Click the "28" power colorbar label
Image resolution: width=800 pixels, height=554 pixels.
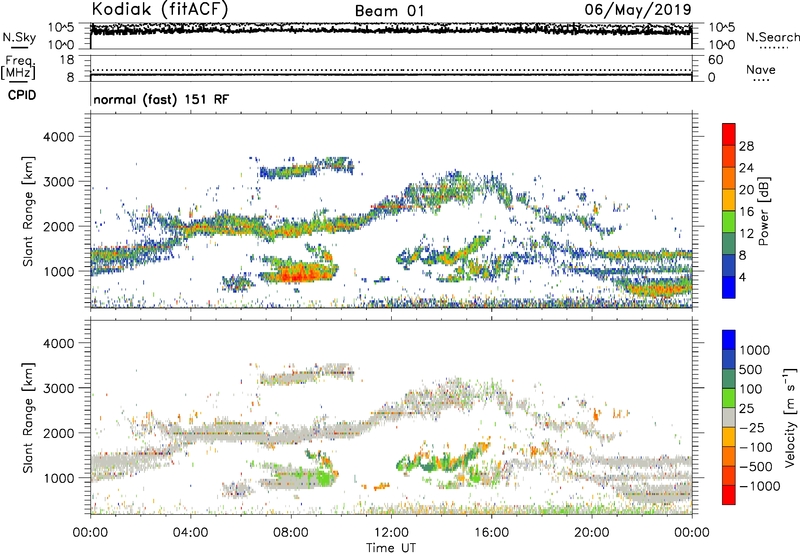click(x=746, y=146)
